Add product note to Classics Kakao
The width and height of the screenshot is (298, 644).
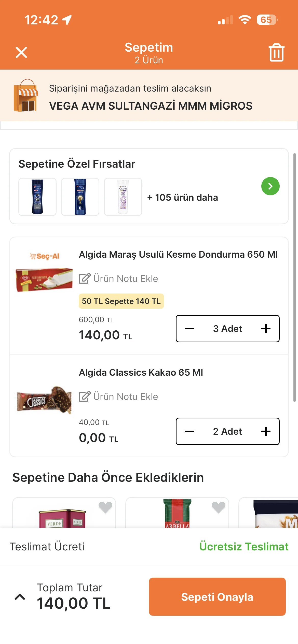tap(118, 397)
